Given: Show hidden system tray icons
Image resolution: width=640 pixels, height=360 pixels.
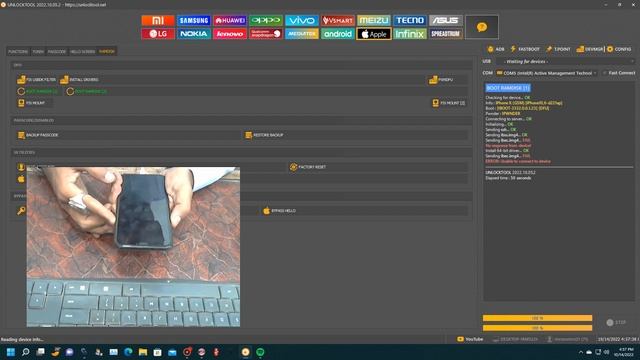Looking at the screenshot, I should tap(580, 352).
